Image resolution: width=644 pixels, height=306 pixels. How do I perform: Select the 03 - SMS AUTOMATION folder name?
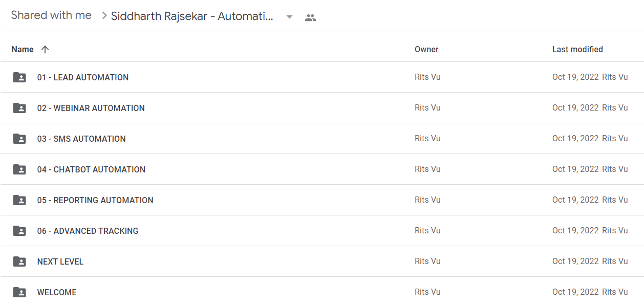[x=81, y=139]
